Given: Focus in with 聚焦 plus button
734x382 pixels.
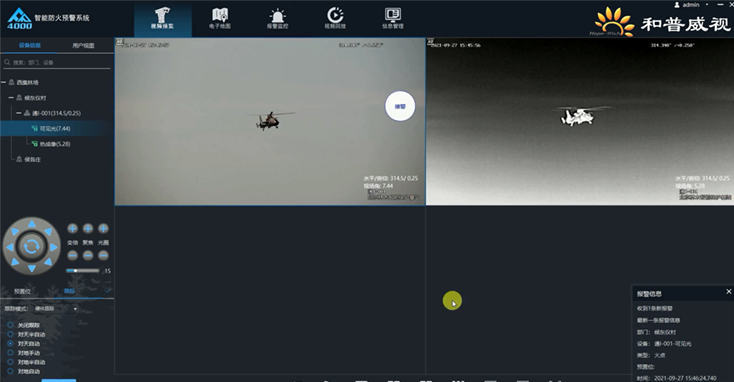Looking at the screenshot, I should (x=88, y=228).
